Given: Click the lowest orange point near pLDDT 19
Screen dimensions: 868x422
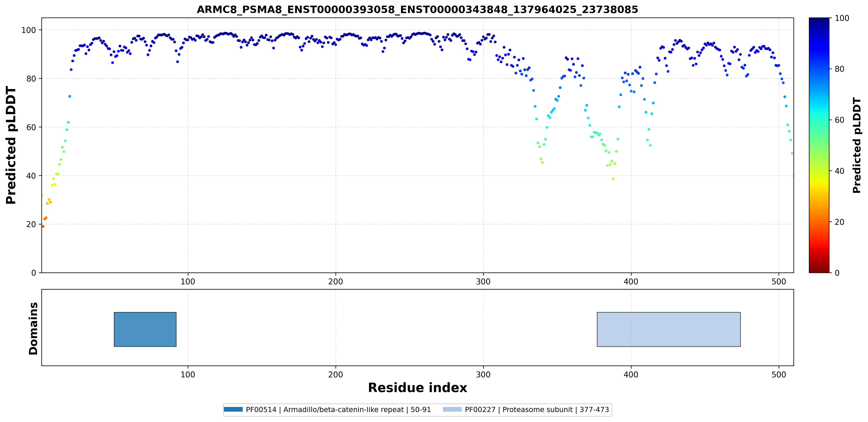Looking at the screenshot, I should coord(43,226).
